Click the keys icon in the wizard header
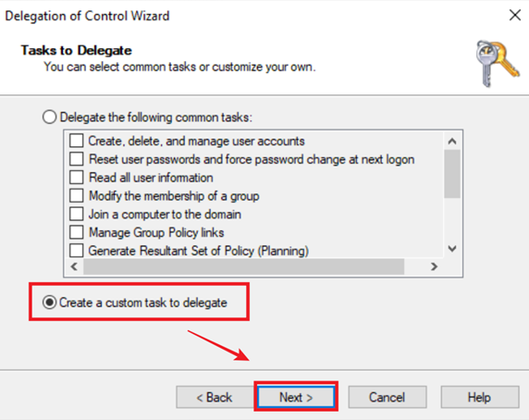The height and width of the screenshot is (420, 529). coord(498,63)
